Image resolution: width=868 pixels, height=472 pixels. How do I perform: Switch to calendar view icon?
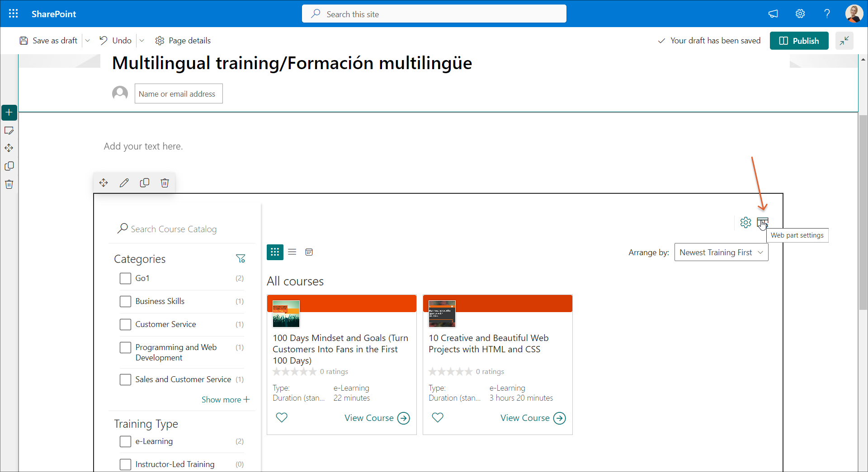pyautogui.click(x=309, y=252)
